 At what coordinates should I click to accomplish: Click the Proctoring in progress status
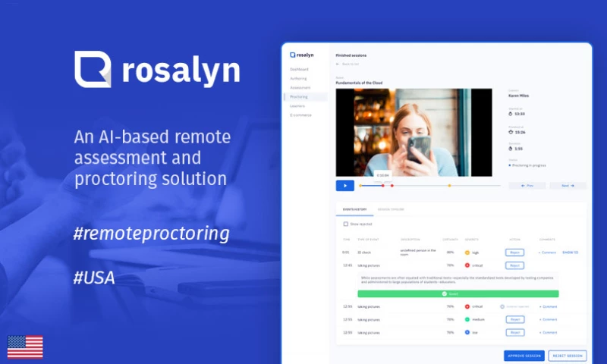527,165
